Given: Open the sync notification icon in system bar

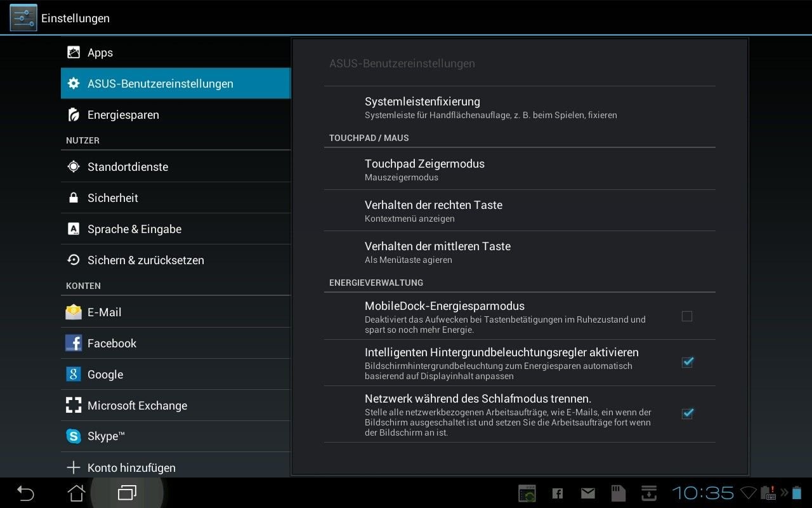Looking at the screenshot, I should 527,493.
